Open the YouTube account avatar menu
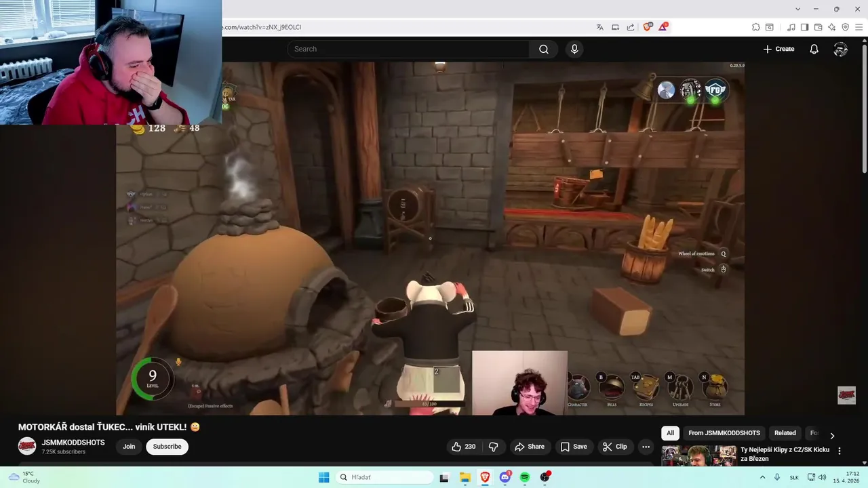 click(x=841, y=49)
